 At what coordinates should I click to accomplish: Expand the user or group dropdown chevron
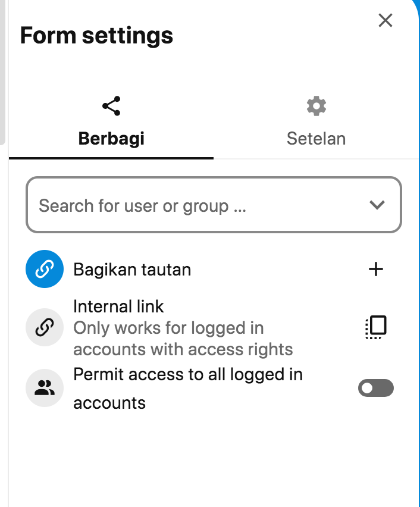(x=377, y=205)
